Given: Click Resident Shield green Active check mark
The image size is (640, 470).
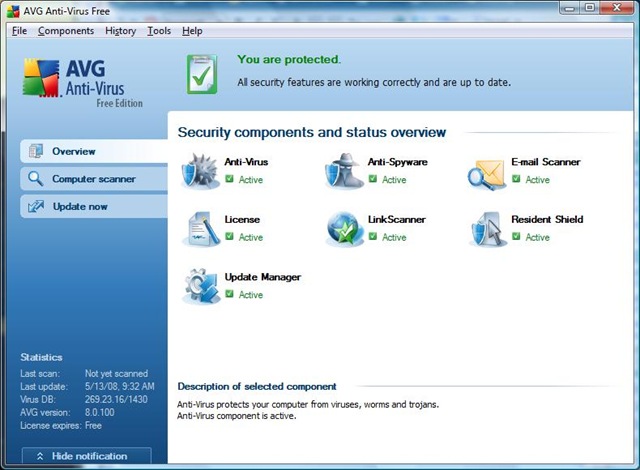Looking at the screenshot, I should pyautogui.click(x=516, y=236).
